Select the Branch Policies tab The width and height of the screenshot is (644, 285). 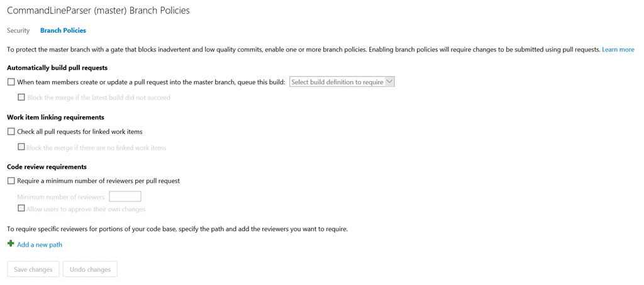point(64,30)
